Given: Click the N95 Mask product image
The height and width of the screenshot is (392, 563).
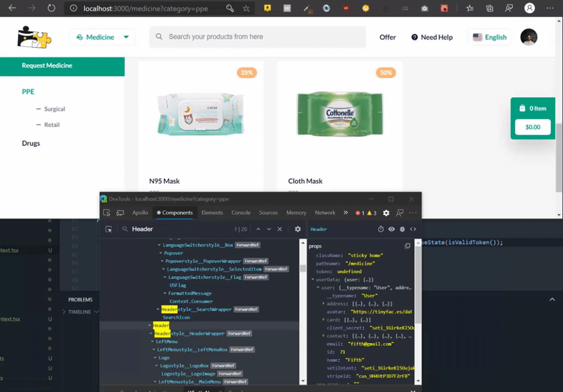Looking at the screenshot, I should [201, 114].
